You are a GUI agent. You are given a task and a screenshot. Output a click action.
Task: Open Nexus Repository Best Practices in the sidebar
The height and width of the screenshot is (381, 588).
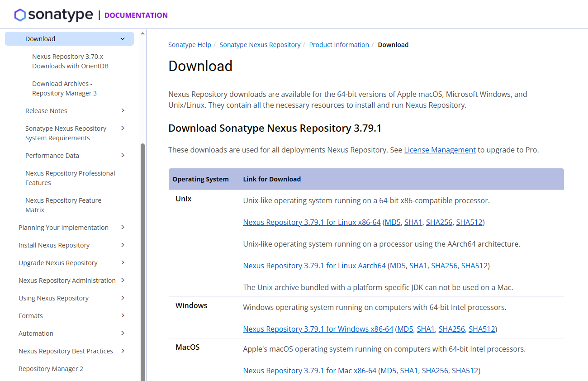(66, 351)
